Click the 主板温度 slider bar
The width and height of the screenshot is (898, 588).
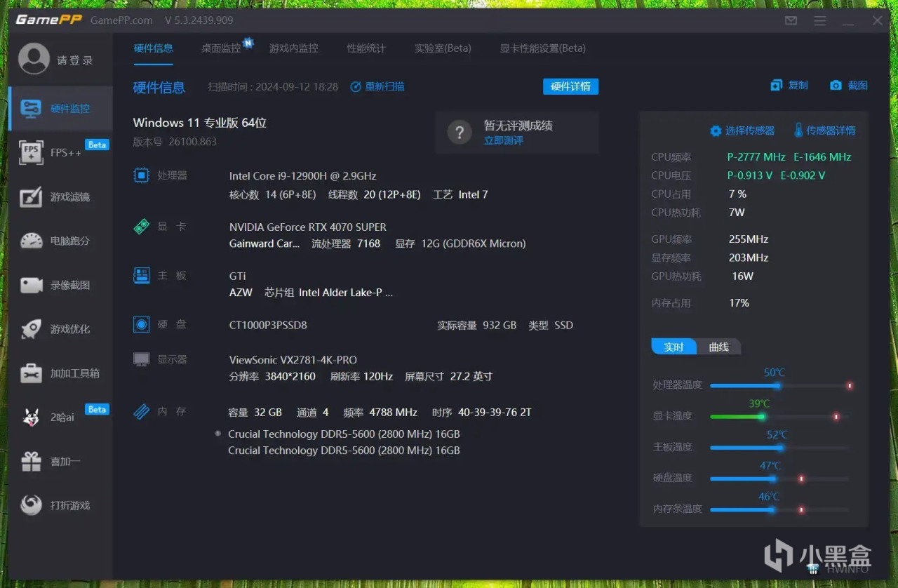[780, 447]
